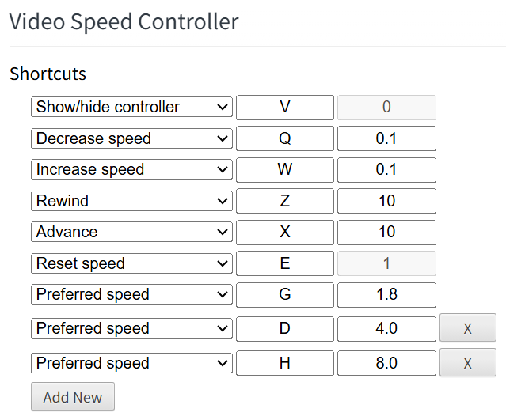
Task: Open the Show/hide controller action dropdown
Action: 131,107
